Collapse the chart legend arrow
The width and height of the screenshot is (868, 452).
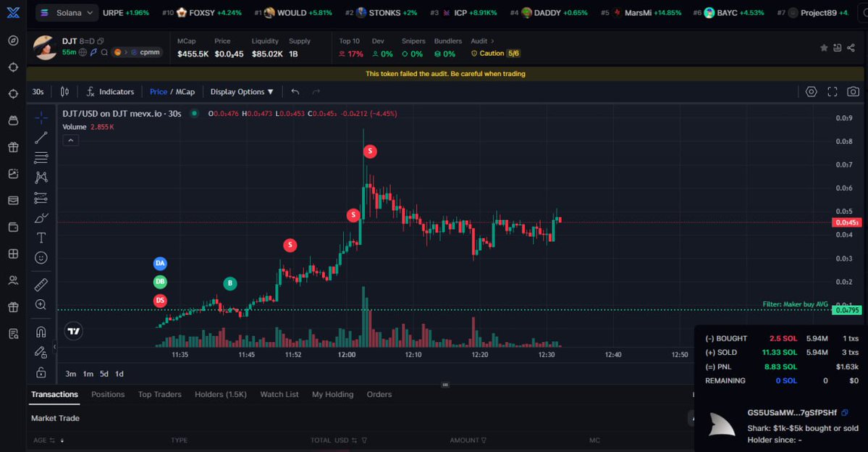pyautogui.click(x=70, y=141)
